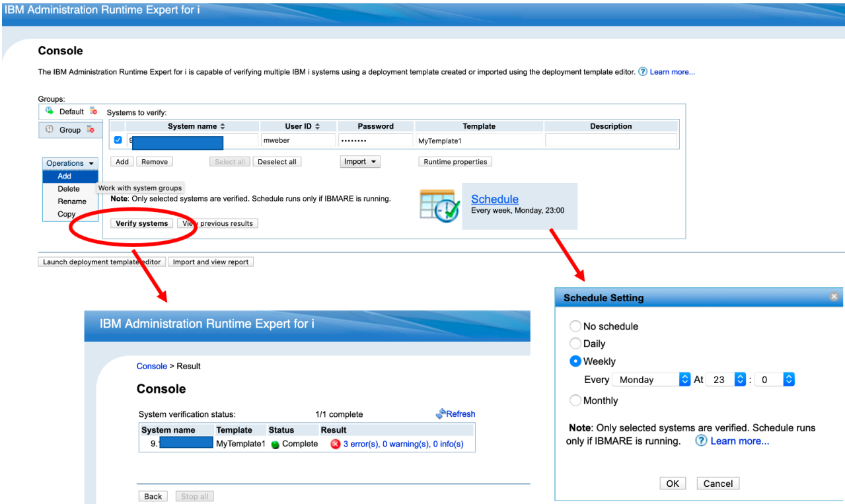The image size is (845, 504).
Task: Click the help icon in the Schedule Setting dialog
Action: pyautogui.click(x=702, y=441)
